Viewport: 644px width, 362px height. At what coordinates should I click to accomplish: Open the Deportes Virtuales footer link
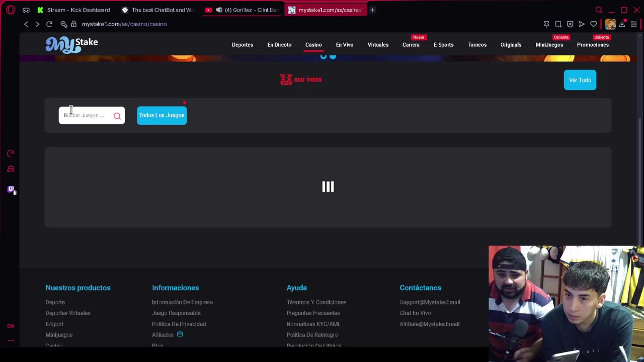[x=68, y=313]
